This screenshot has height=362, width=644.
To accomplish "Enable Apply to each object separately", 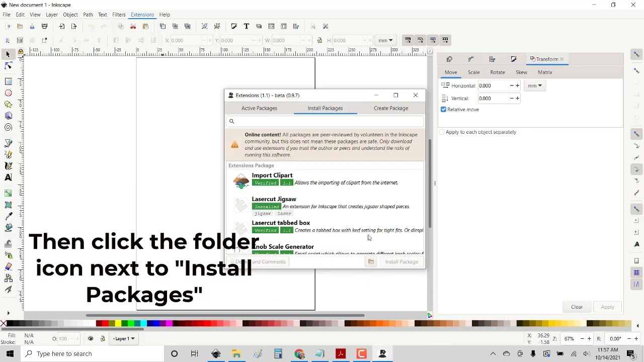I will pyautogui.click(x=442, y=132).
